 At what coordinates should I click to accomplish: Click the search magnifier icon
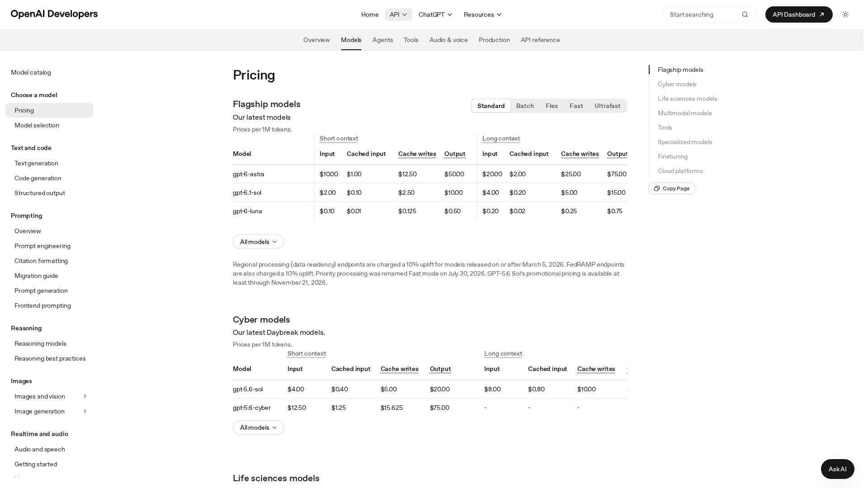point(745,14)
